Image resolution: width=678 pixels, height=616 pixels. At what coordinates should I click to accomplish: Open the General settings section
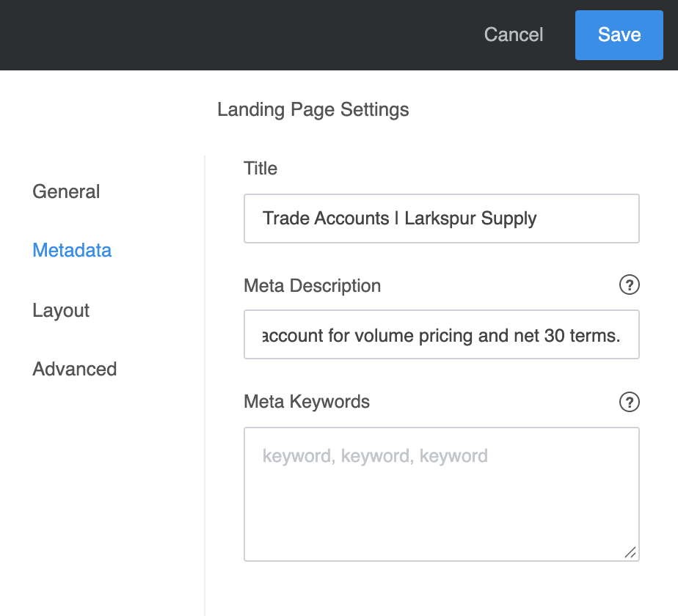click(x=66, y=191)
